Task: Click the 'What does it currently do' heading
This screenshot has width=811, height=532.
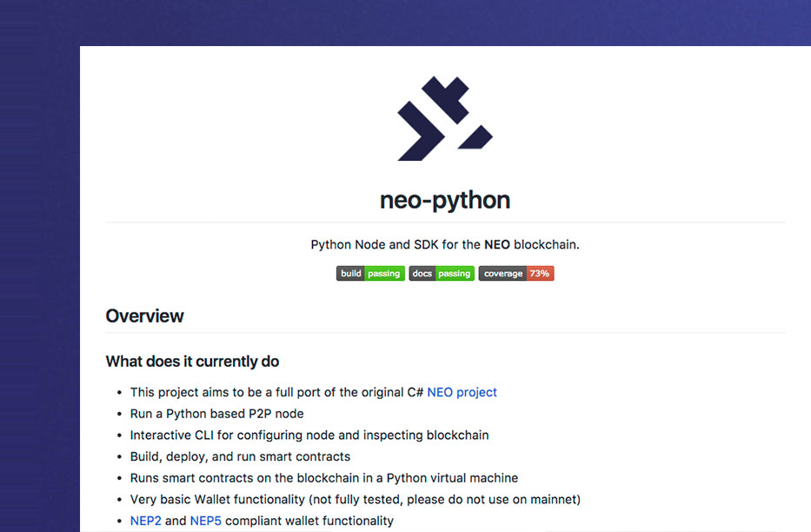Action: (x=192, y=362)
